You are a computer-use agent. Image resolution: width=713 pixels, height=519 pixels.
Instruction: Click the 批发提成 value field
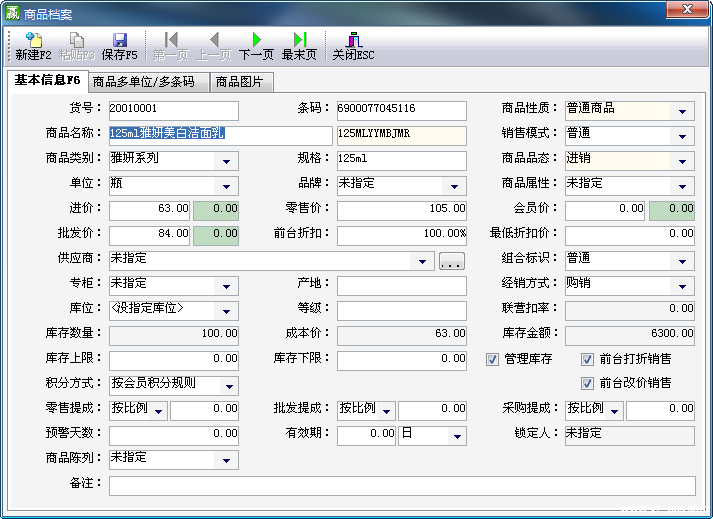(x=432, y=411)
